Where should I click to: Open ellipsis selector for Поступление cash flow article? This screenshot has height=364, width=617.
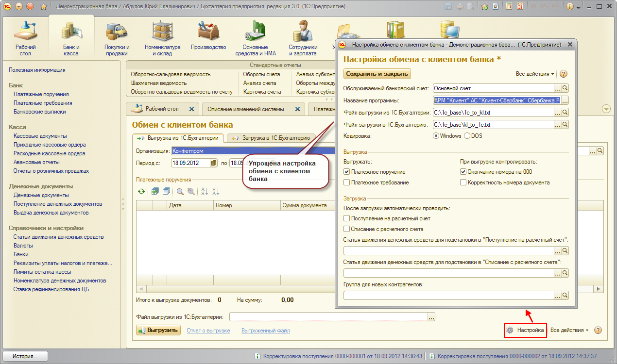point(558,251)
